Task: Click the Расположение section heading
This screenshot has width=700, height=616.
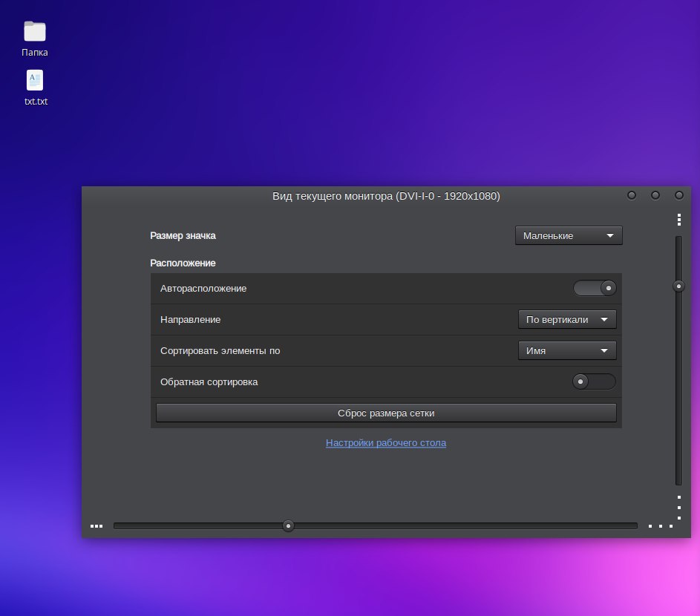Action: click(183, 263)
